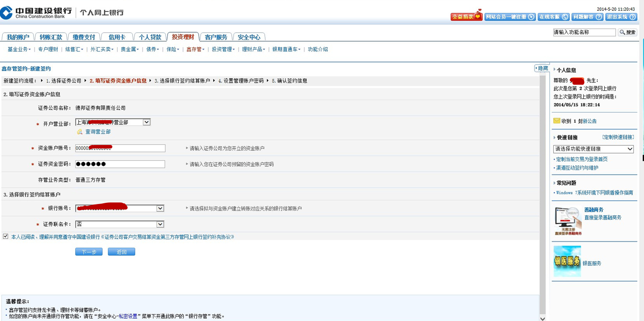Open Windows 7系统环境下网银盾操作指南 link
644x321 pixels.
pos(595,193)
